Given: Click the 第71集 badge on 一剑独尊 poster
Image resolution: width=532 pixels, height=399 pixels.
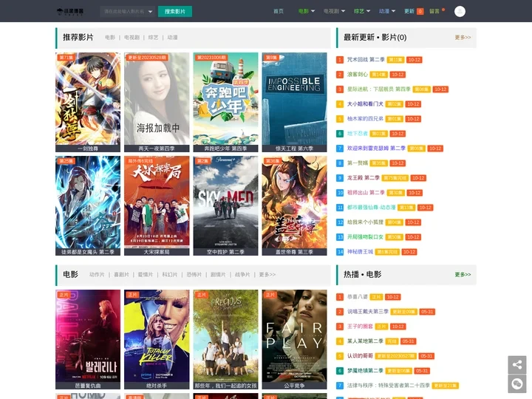Looking at the screenshot, I should 66,58.
